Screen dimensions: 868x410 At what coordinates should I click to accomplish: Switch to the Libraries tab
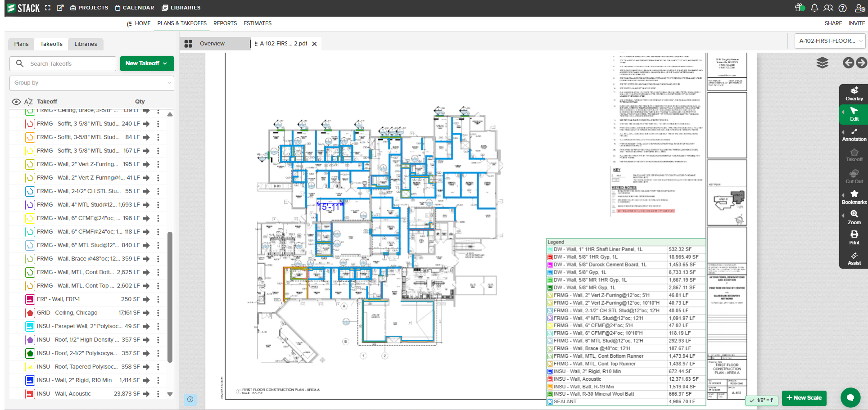[86, 44]
